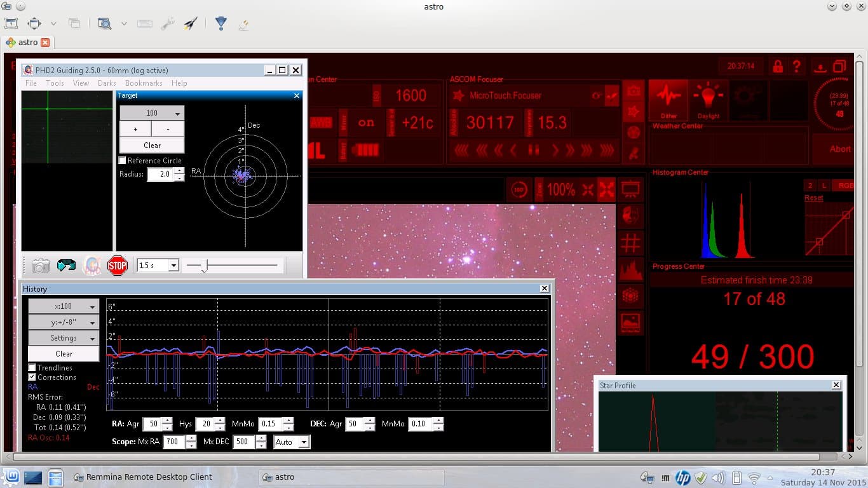
Task: Click Clear in the History panel
Action: click(64, 354)
